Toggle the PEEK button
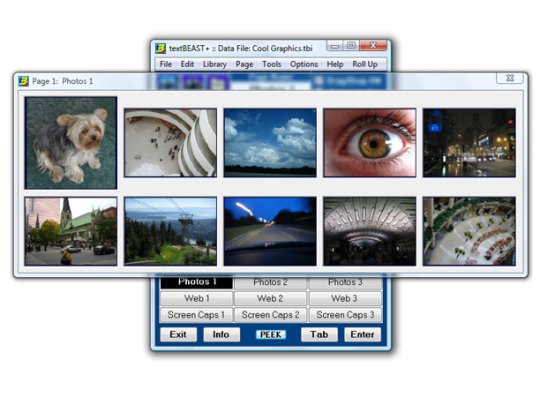This screenshot has height=405, width=540. (x=271, y=334)
